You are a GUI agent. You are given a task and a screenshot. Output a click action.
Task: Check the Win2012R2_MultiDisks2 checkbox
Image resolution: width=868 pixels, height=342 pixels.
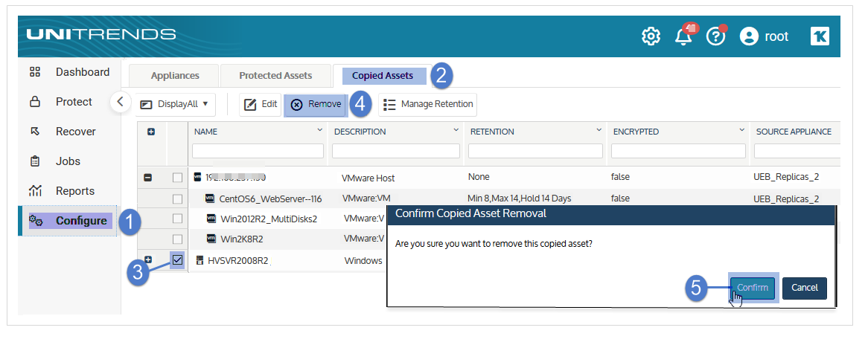click(x=177, y=219)
